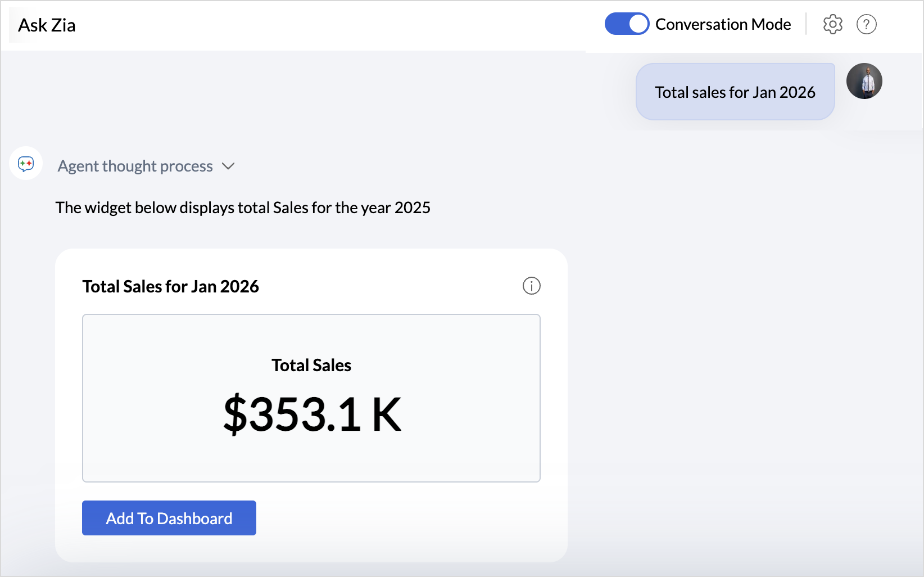Image resolution: width=924 pixels, height=577 pixels.
Task: Open the settings gear icon
Action: pos(832,24)
